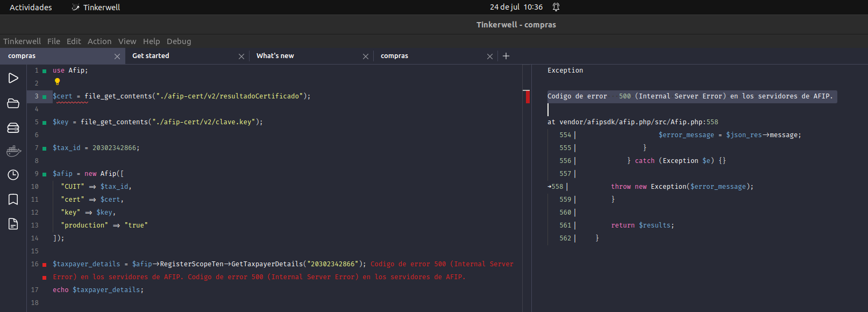Click Actividades in the top bar

pos(31,8)
